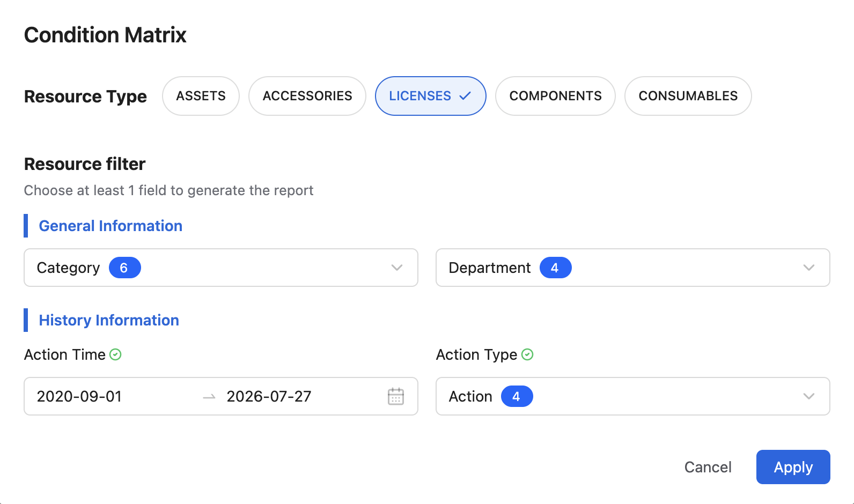Image resolution: width=854 pixels, height=504 pixels.
Task: Click the calendar icon in the date range
Action: [x=396, y=396]
